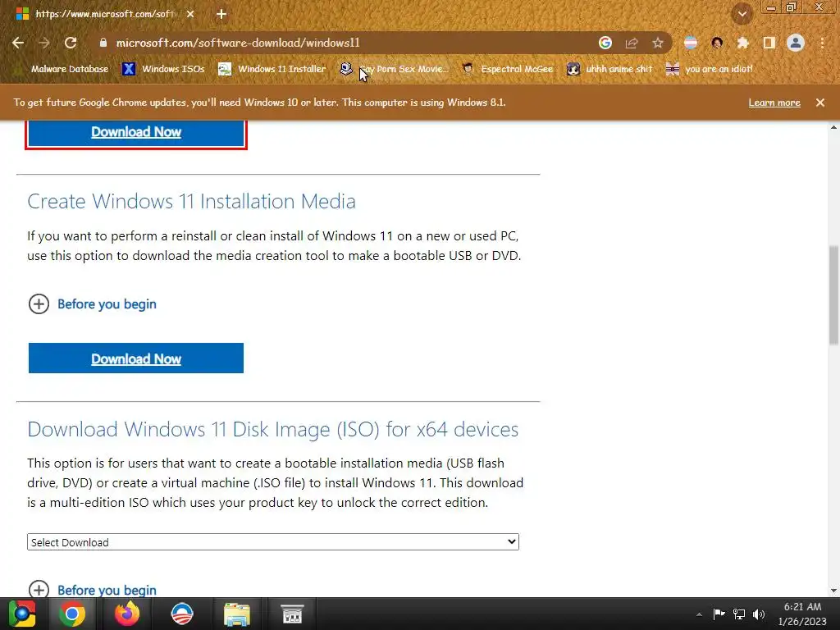Click the scrollbar down arrow

click(833, 591)
